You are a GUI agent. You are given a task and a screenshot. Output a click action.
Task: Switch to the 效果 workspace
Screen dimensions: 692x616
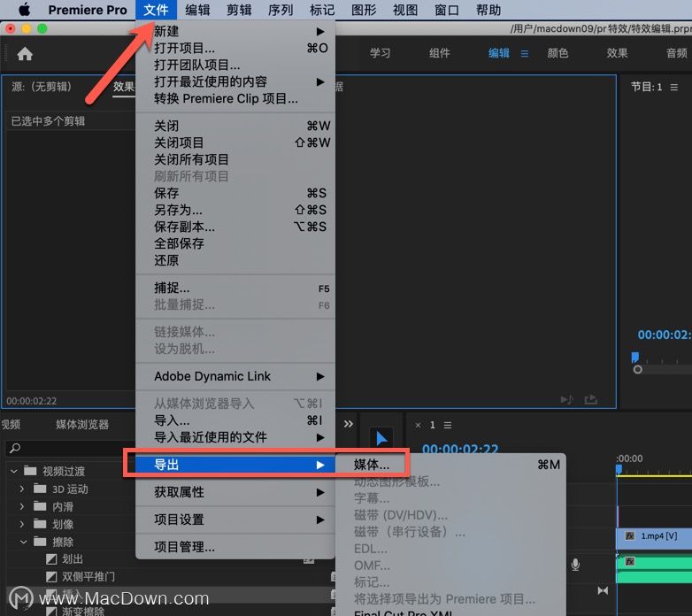[617, 53]
